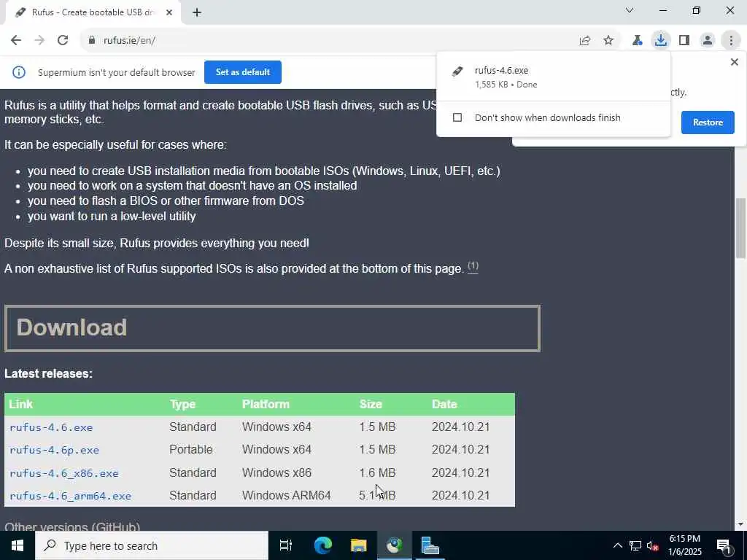Open the notification center icon
The image size is (747, 560).
[x=724, y=545]
